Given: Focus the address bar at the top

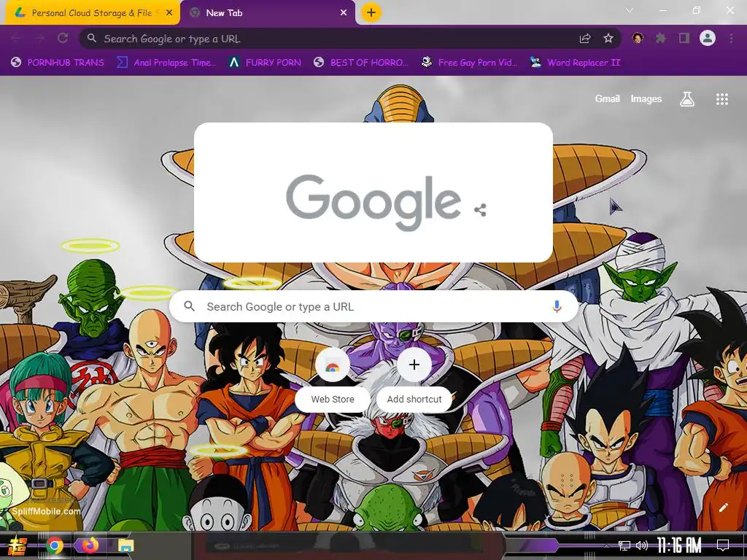Looking at the screenshot, I should pyautogui.click(x=350, y=39).
